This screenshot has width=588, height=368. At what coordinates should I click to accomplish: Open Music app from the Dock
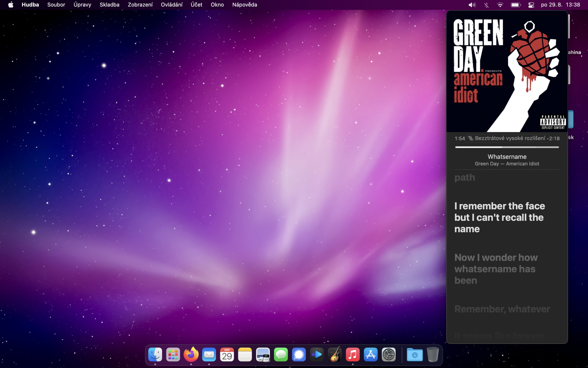(x=353, y=354)
